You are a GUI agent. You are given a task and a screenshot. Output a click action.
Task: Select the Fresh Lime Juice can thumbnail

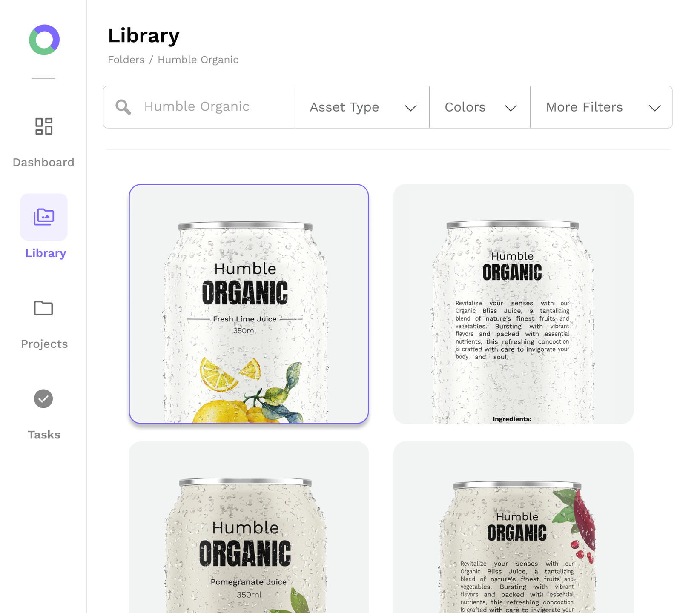[x=249, y=304]
